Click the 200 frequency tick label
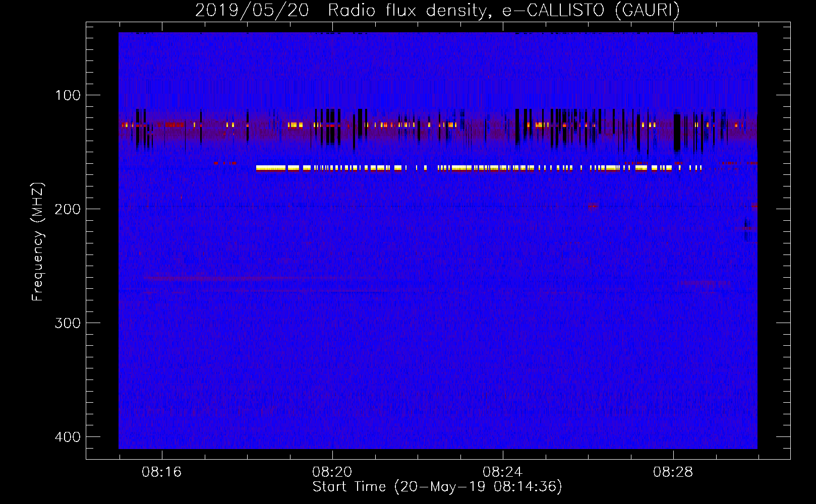816x504 pixels. click(x=68, y=209)
